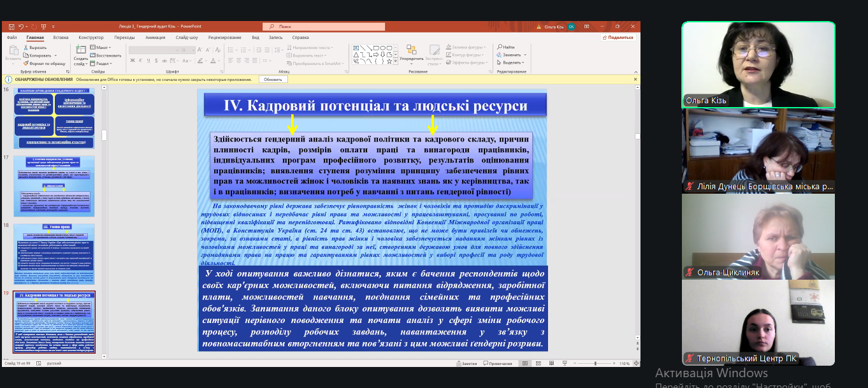Switch to Slide Sorter view in status bar
Screen dimensions: 868x388
tap(537, 363)
